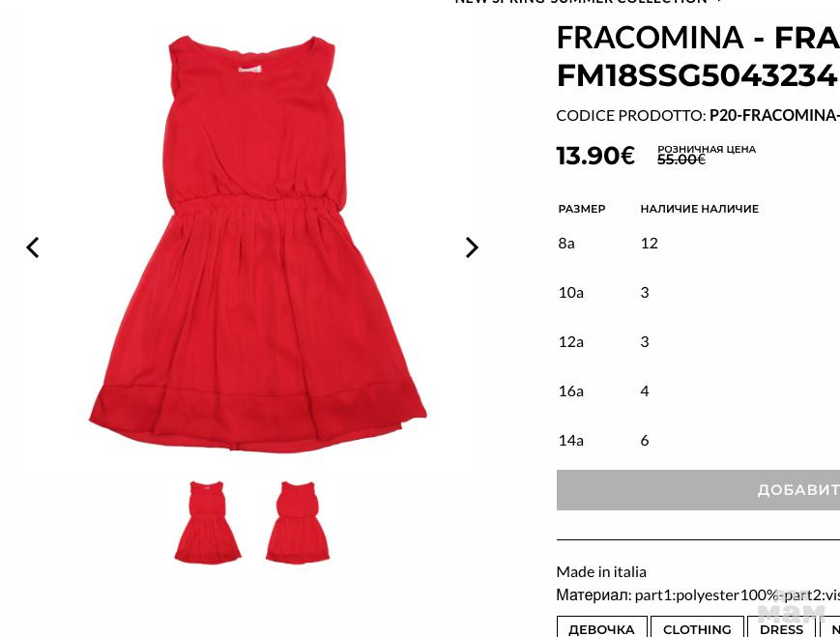Image resolution: width=840 pixels, height=637 pixels.
Task: Click the FRACOMINA product title
Action: [698, 56]
